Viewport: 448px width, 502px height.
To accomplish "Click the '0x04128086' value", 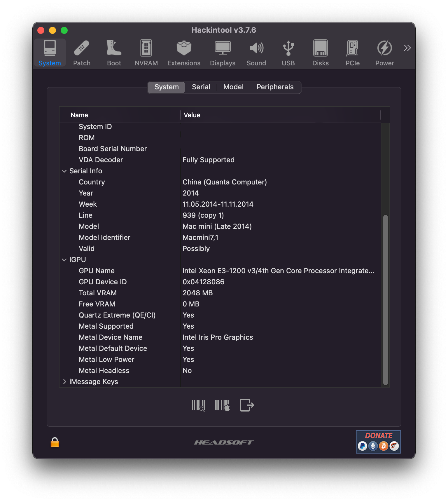I will point(203,282).
